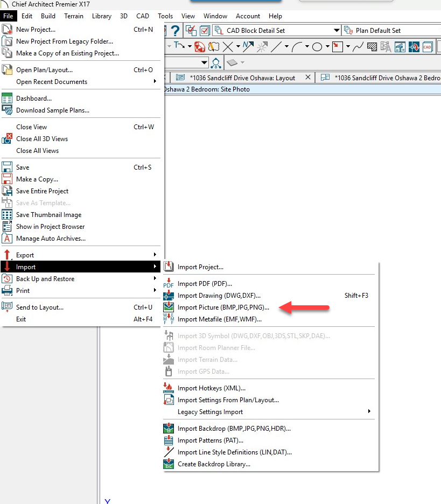This screenshot has height=504, width=441.
Task: Click the Auto Detail house icon
Action: point(400,47)
